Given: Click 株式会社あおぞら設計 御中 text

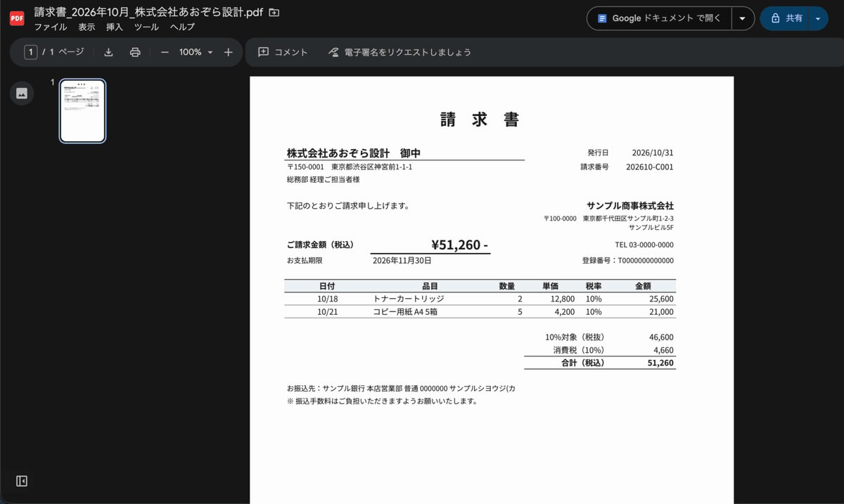Looking at the screenshot, I should tap(354, 153).
